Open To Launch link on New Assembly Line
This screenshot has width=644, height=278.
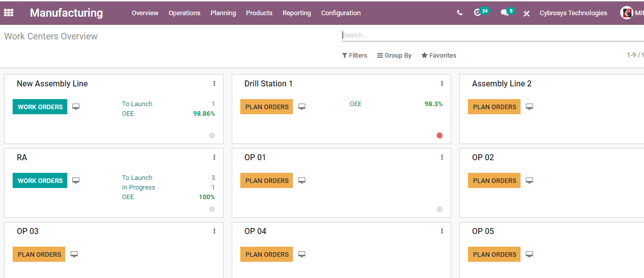[x=137, y=104]
